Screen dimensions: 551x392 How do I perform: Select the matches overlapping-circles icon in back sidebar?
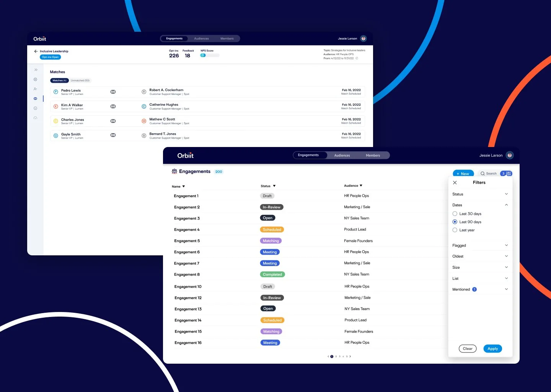click(35, 98)
